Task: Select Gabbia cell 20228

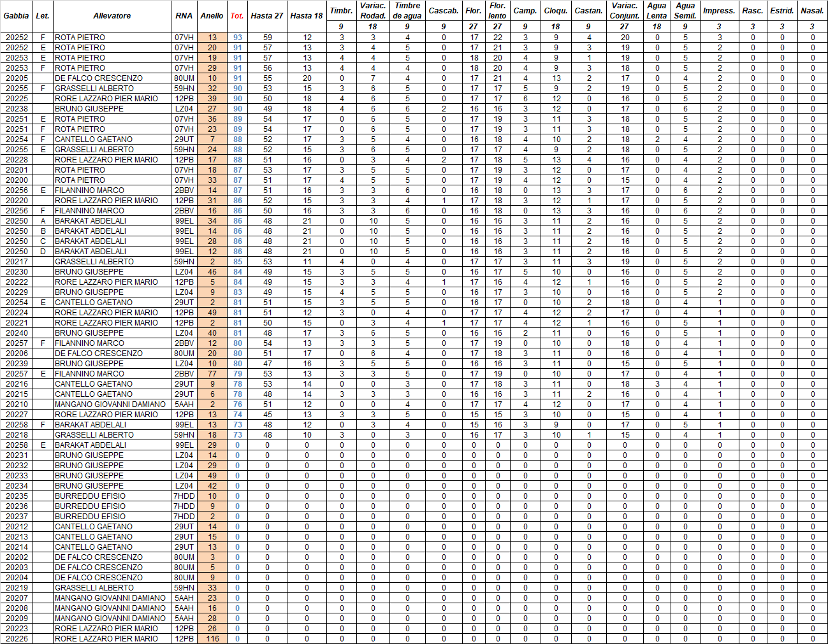Action: tap(17, 160)
